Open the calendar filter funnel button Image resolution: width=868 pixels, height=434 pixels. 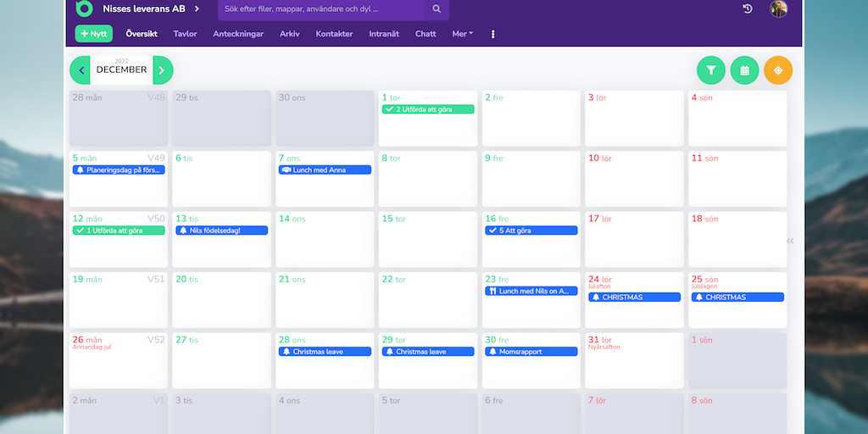[x=710, y=70]
